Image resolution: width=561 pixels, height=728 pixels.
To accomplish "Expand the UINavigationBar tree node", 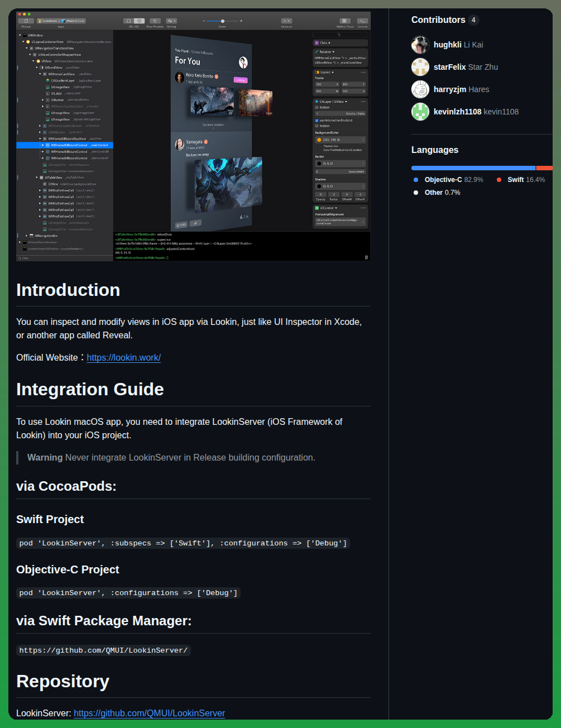I will (26, 236).
